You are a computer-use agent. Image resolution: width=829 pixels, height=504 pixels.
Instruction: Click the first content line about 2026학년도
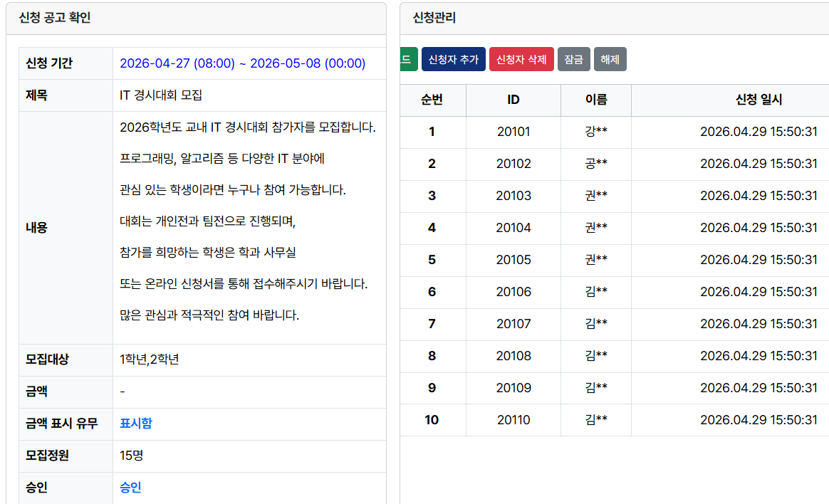(247, 127)
